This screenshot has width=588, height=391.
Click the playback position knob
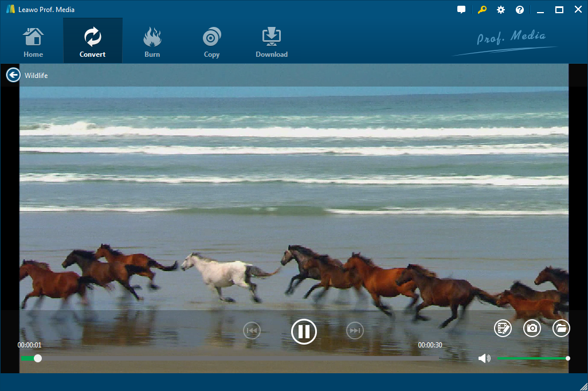point(37,358)
